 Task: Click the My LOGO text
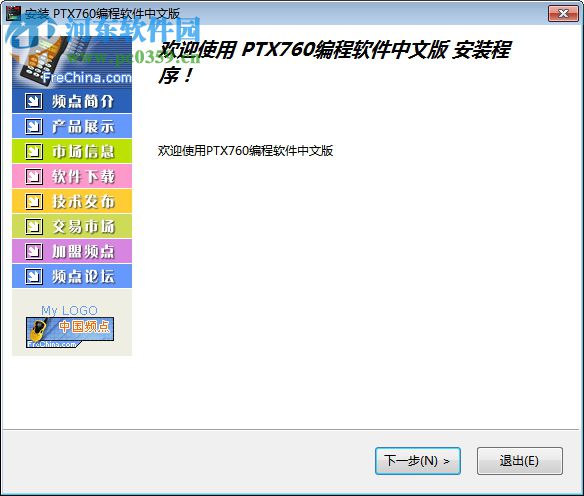pos(69,310)
